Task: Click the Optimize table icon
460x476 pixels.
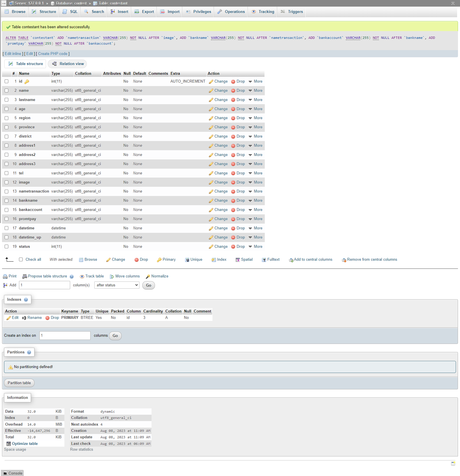Action: point(9,444)
